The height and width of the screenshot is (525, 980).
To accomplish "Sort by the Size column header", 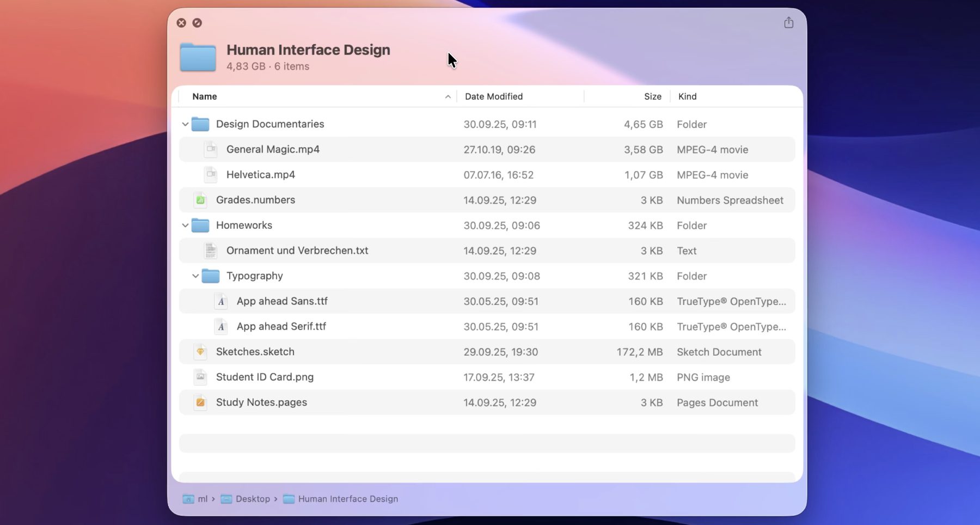I will pyautogui.click(x=652, y=96).
